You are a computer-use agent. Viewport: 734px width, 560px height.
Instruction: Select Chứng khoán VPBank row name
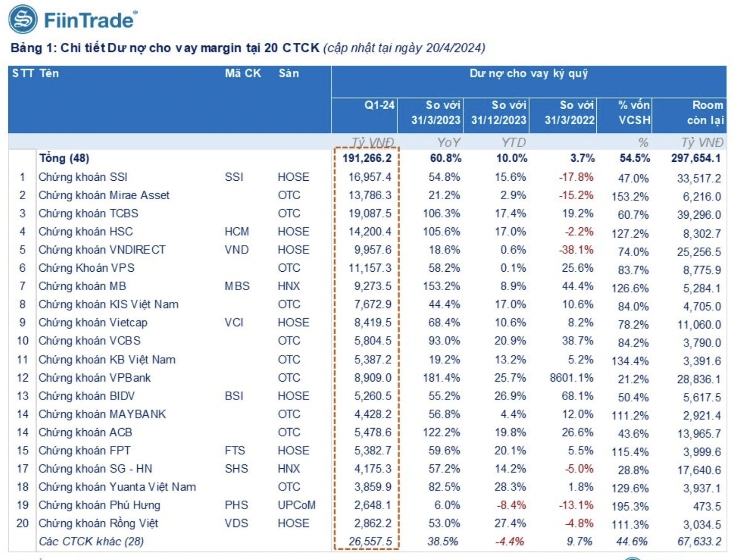point(95,378)
